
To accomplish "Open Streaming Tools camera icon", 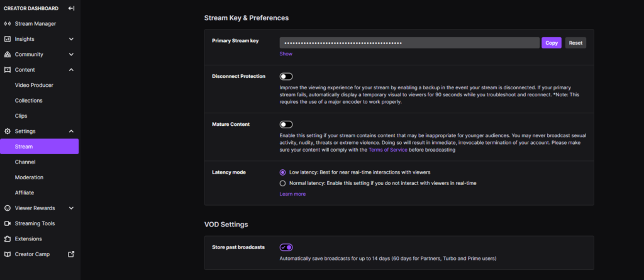I will (8, 223).
